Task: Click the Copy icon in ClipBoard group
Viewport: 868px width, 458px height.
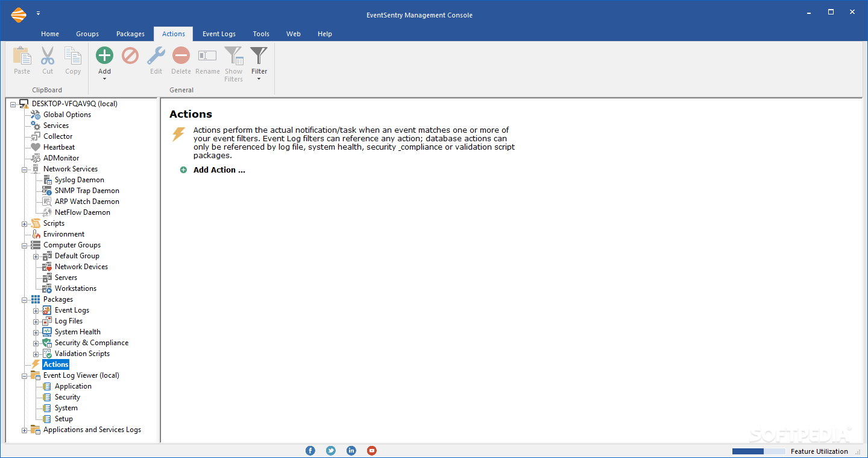Action: (x=73, y=56)
